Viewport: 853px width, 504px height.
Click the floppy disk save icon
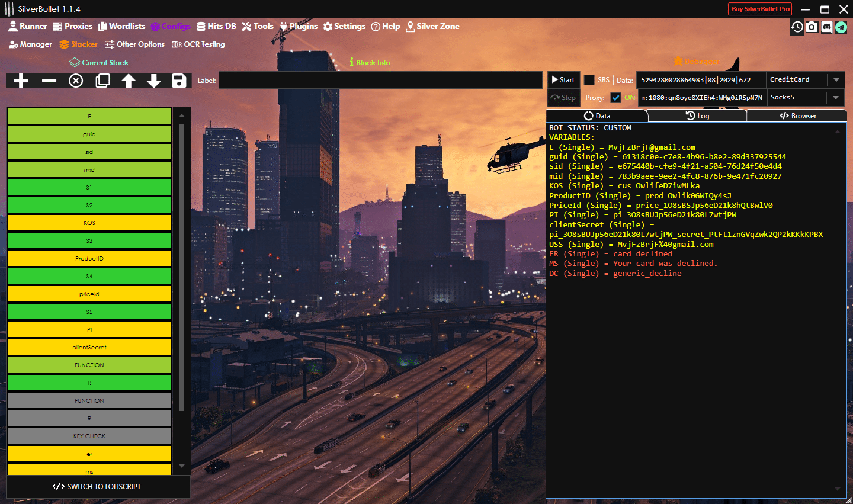point(179,81)
